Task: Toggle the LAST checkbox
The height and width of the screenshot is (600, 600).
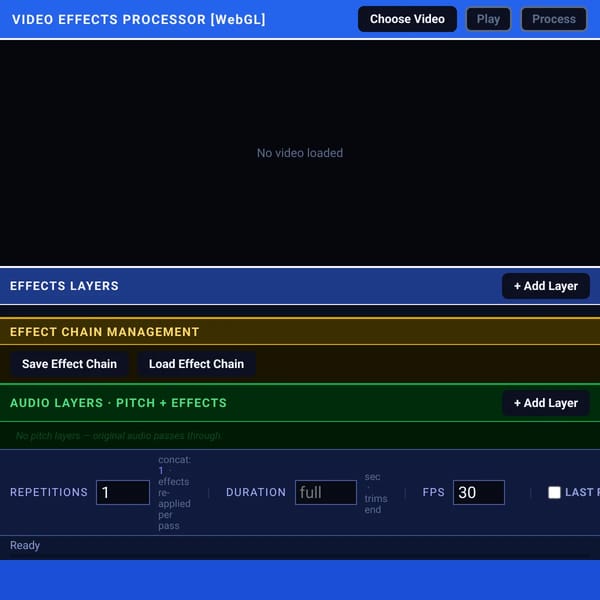Action: (x=554, y=492)
